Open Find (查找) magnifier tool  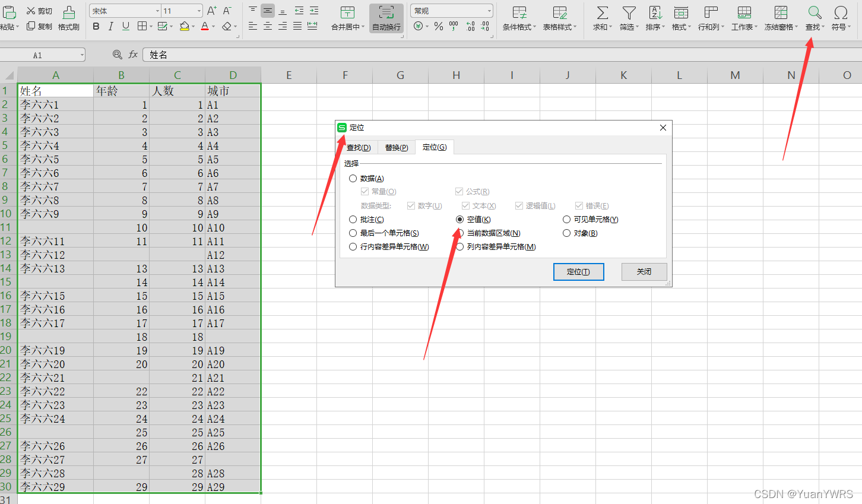(815, 18)
